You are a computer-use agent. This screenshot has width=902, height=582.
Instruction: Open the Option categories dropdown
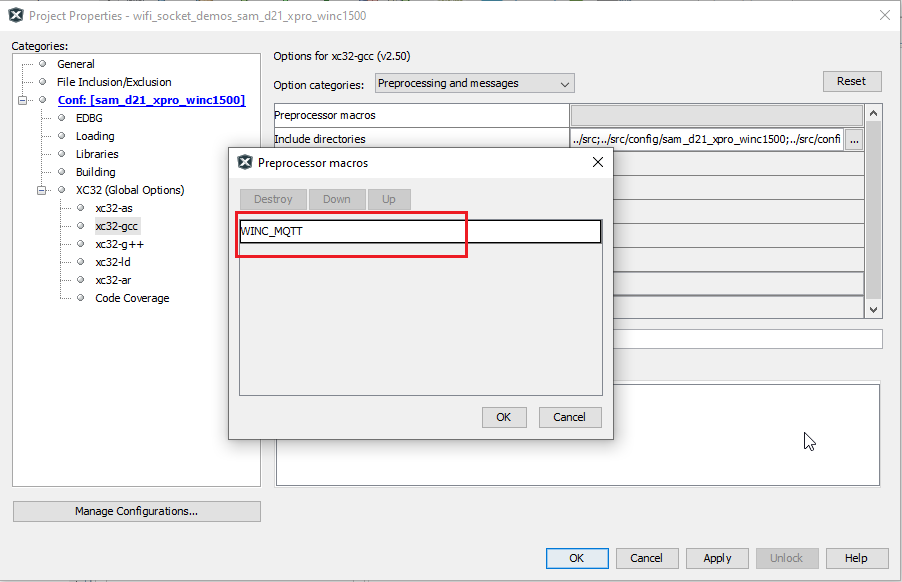tap(563, 83)
